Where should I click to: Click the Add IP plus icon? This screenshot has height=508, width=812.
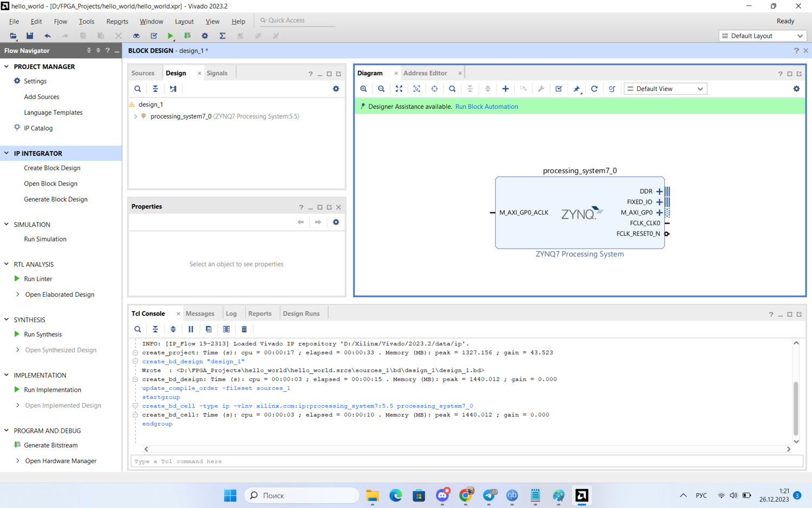505,89
